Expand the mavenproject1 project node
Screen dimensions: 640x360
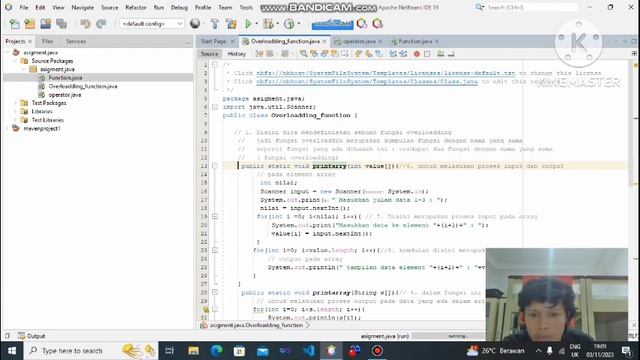(x=7, y=129)
